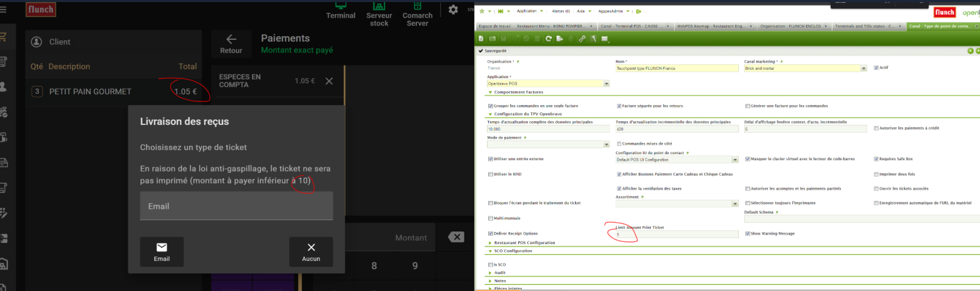Click the logout icon beside AgapesAdmin

click(638, 11)
